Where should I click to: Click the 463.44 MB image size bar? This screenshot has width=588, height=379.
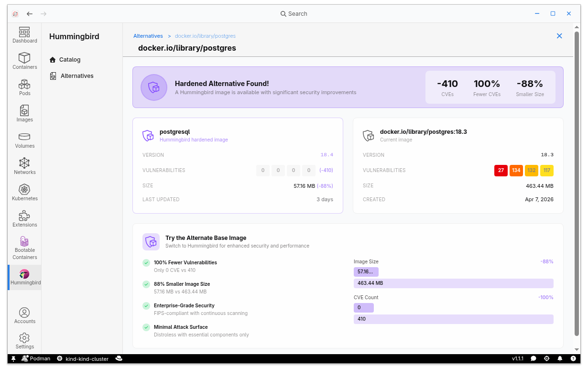(x=454, y=283)
